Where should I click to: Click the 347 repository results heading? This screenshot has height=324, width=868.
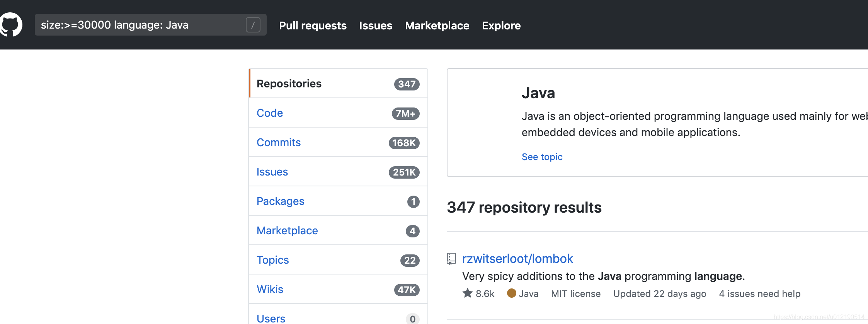[x=524, y=207]
